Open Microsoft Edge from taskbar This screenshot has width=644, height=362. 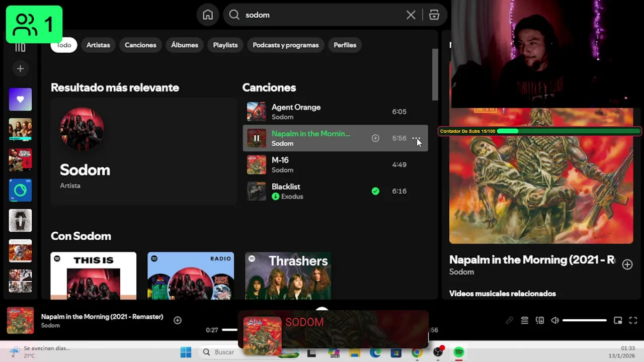pyautogui.click(x=375, y=352)
